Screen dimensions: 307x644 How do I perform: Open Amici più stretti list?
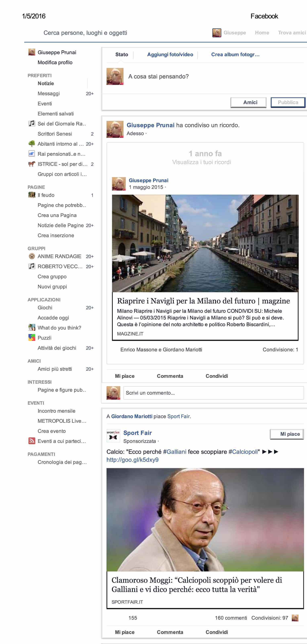tap(55, 369)
